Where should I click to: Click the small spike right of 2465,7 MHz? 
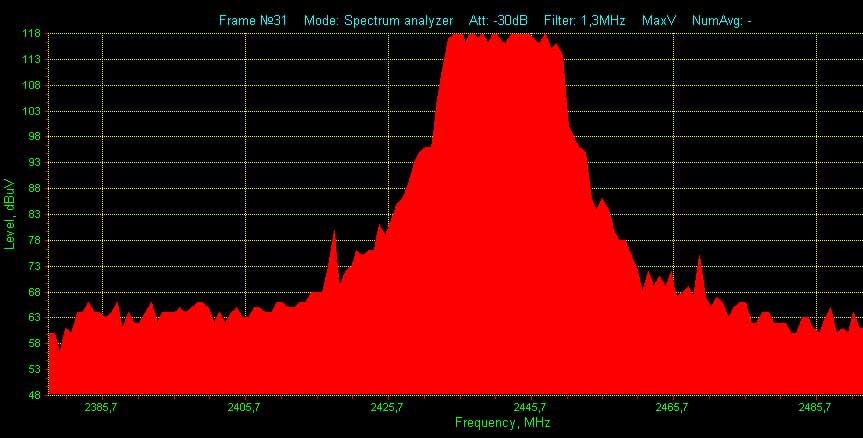click(x=699, y=263)
